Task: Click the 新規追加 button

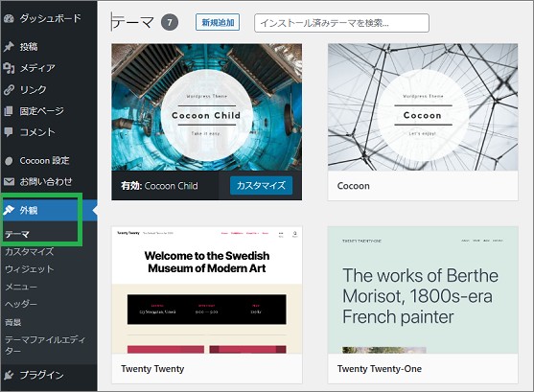Action: coord(218,22)
